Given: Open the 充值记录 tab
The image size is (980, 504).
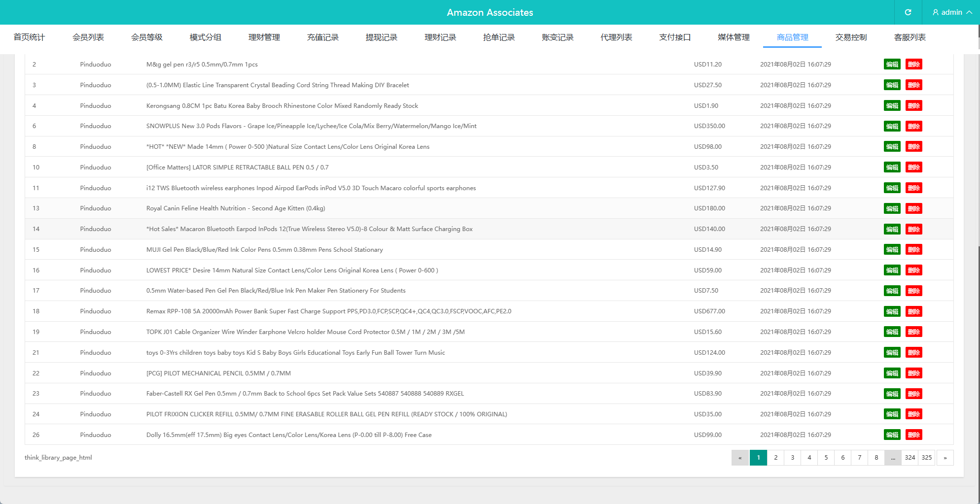Looking at the screenshot, I should coord(322,37).
